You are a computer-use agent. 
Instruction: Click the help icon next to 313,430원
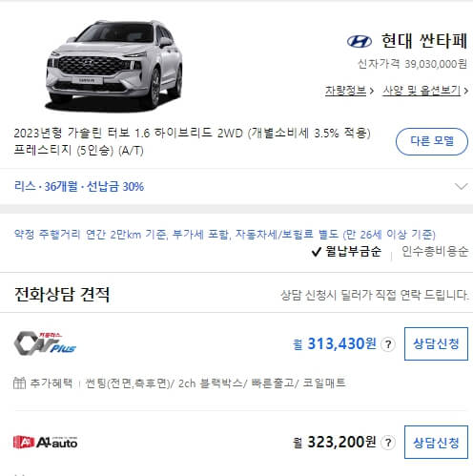tap(388, 344)
